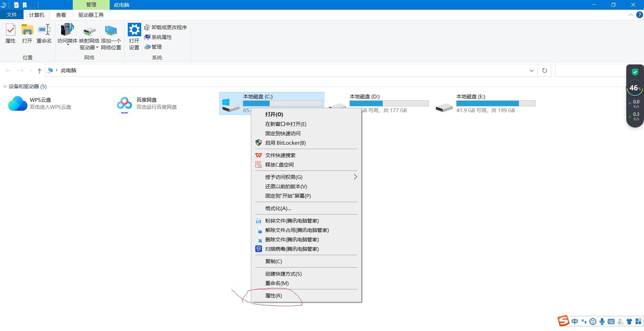
Task: Expand 授予访问权限(G) submenu
Action: point(306,177)
